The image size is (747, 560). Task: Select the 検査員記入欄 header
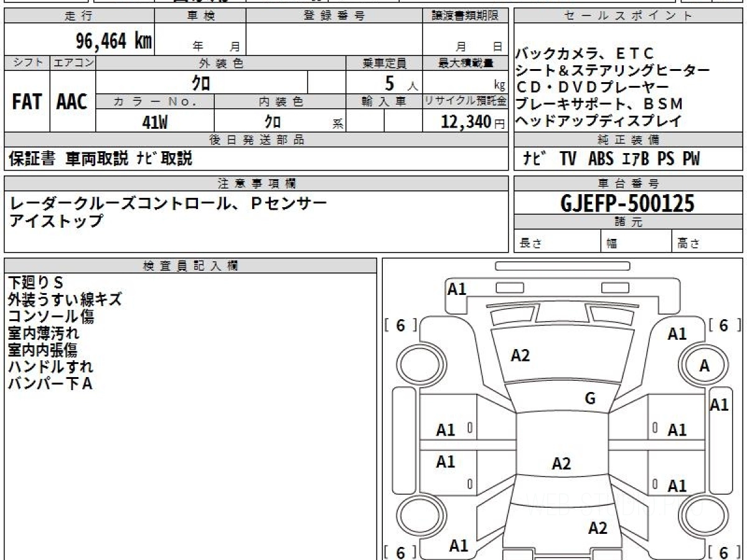click(190, 266)
